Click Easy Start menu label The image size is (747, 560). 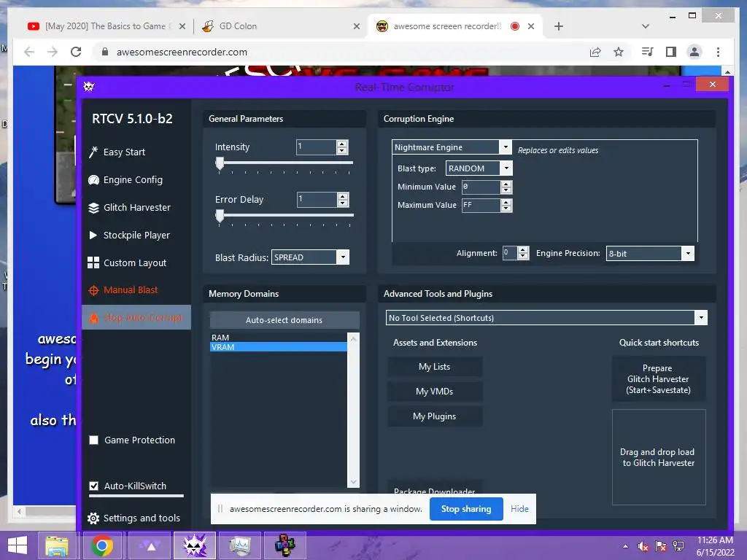click(x=124, y=152)
